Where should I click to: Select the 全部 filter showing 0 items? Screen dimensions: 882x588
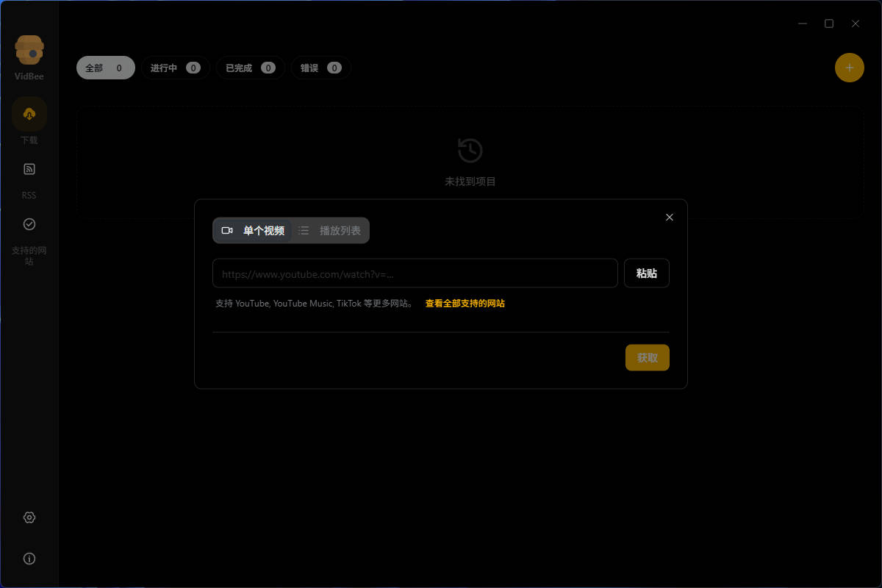[x=105, y=67]
